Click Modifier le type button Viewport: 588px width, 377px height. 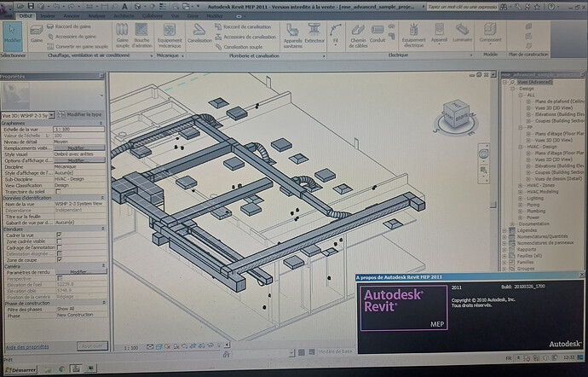click(x=80, y=114)
